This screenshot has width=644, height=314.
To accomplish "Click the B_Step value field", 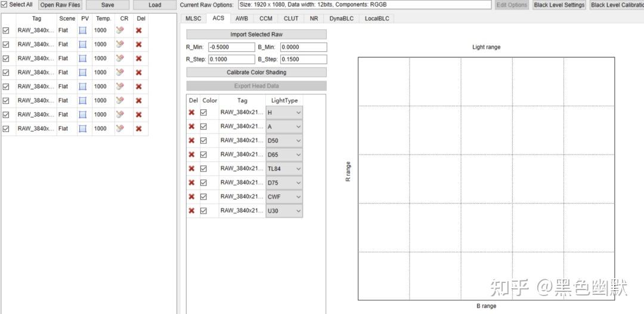I will (304, 59).
